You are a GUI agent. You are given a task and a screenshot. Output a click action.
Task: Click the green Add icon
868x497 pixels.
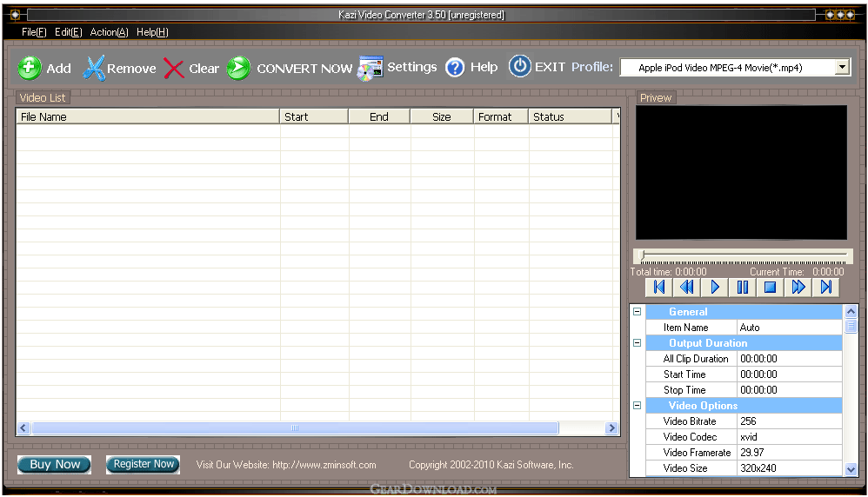[x=29, y=68]
